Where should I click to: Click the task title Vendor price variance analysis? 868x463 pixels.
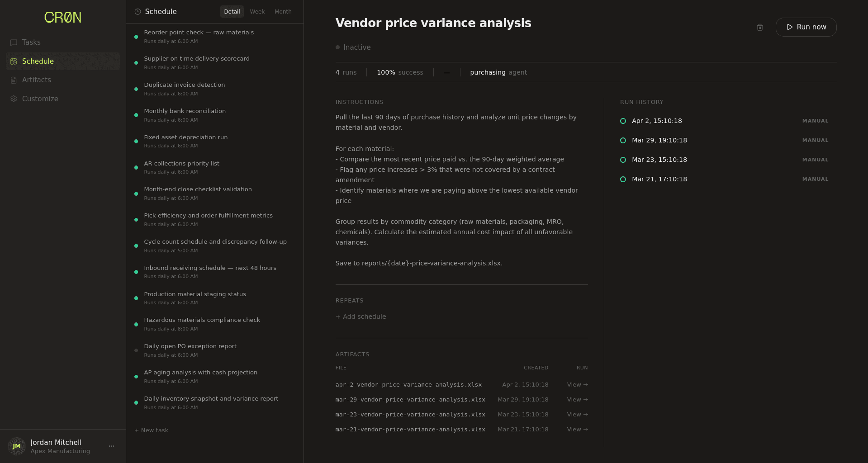[433, 23]
